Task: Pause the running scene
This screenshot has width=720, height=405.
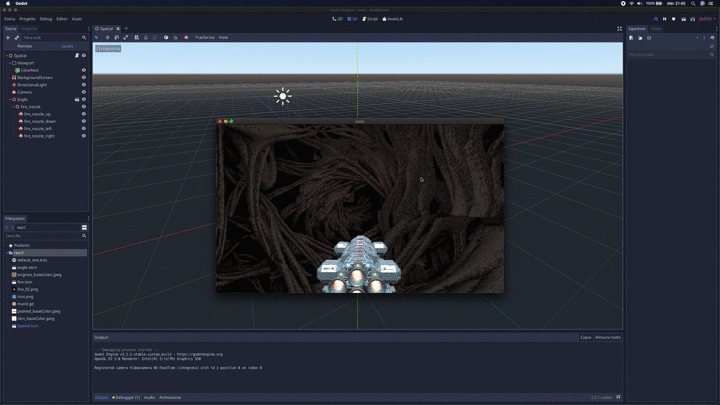Action: (664, 19)
